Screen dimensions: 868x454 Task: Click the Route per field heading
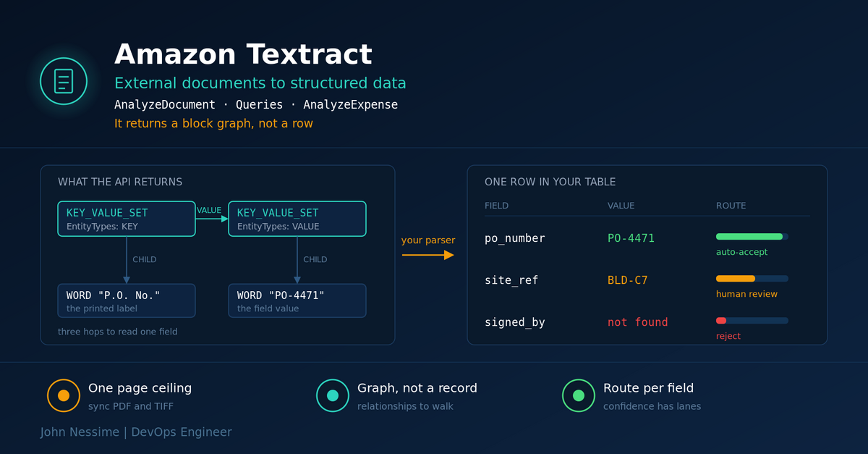[x=649, y=388]
